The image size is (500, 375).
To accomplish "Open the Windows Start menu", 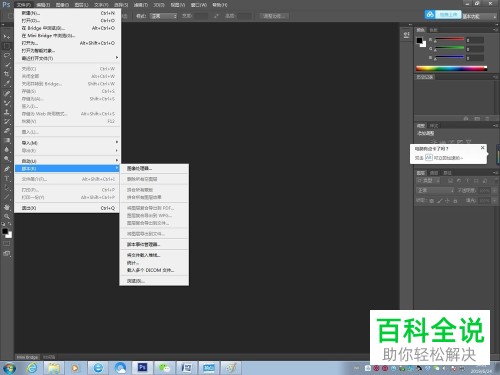I will click(9, 368).
